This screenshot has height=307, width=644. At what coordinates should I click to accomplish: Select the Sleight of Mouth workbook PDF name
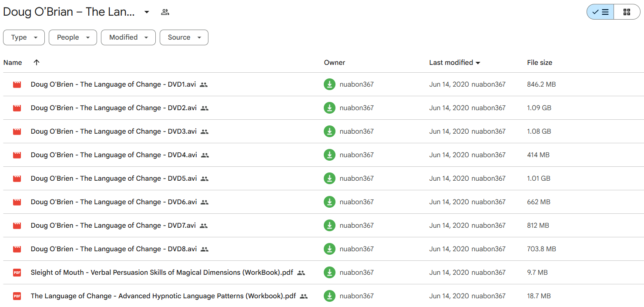[x=162, y=273]
